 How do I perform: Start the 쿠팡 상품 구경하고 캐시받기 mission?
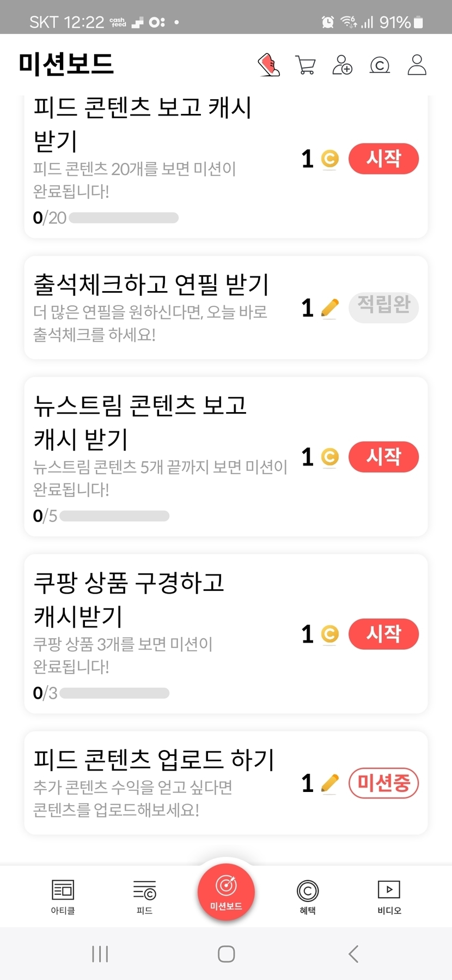click(x=383, y=634)
